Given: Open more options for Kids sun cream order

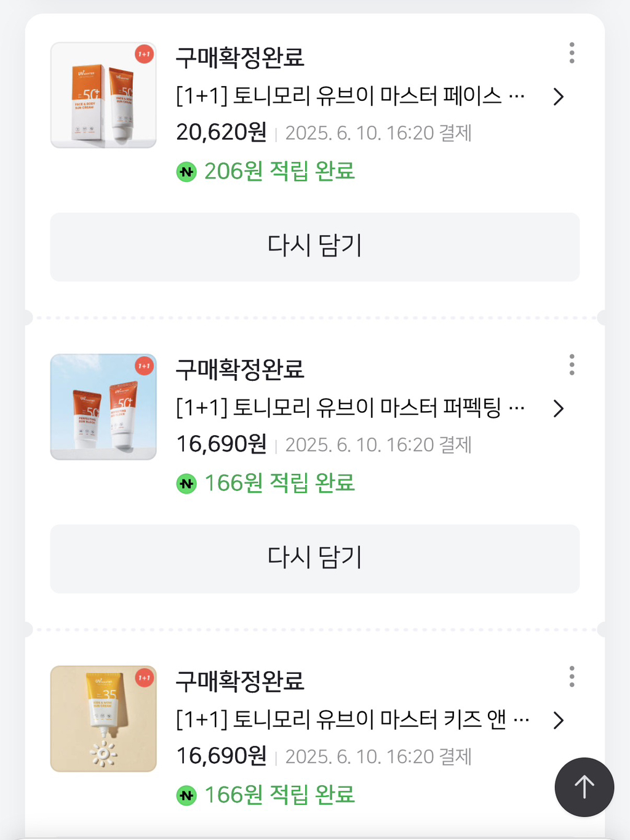Looking at the screenshot, I should tap(572, 676).
